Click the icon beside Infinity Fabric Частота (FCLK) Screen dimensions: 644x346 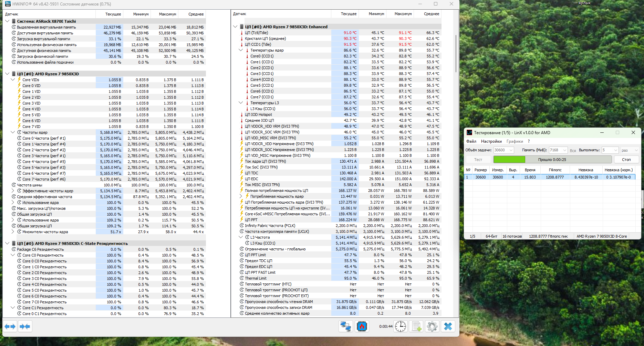click(x=242, y=226)
